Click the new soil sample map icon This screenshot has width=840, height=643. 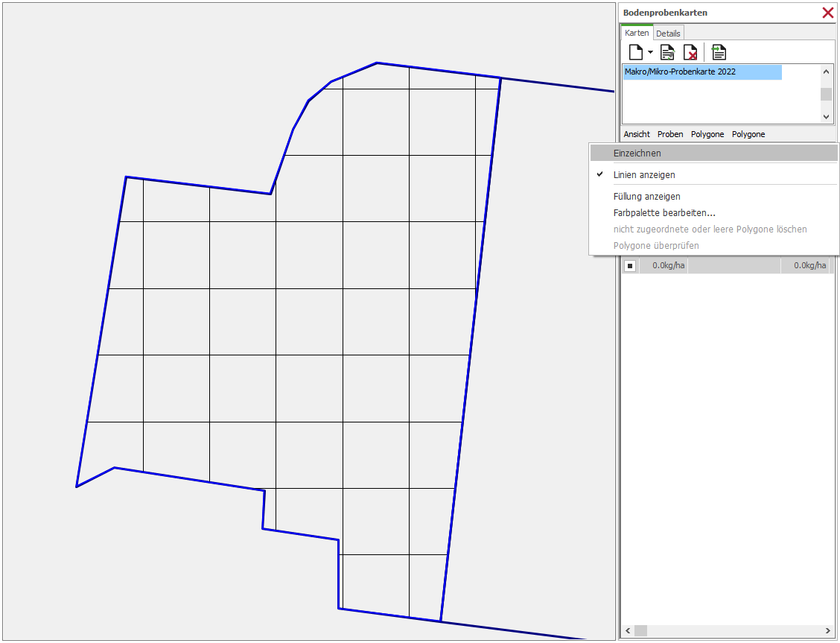pos(635,52)
